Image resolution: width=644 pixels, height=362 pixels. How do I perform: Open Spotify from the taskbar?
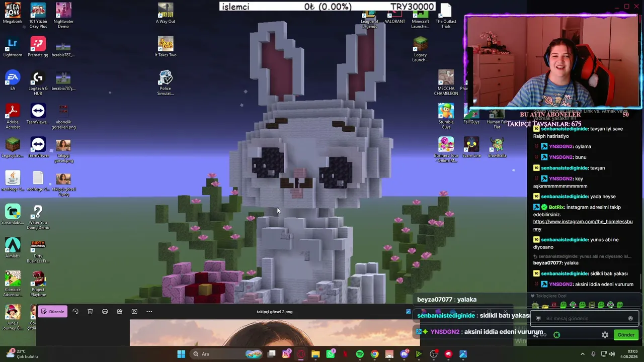click(x=360, y=354)
